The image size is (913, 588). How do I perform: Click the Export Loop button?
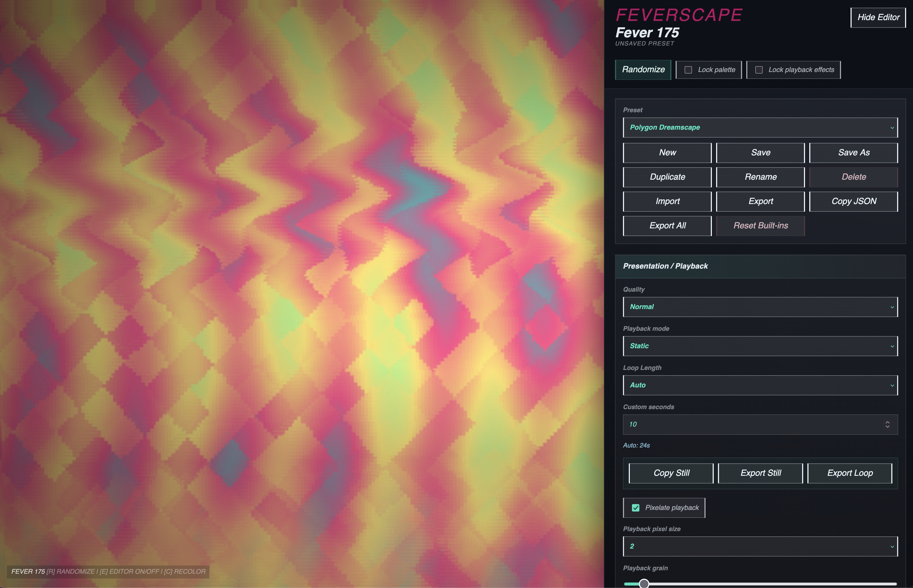pyautogui.click(x=849, y=473)
